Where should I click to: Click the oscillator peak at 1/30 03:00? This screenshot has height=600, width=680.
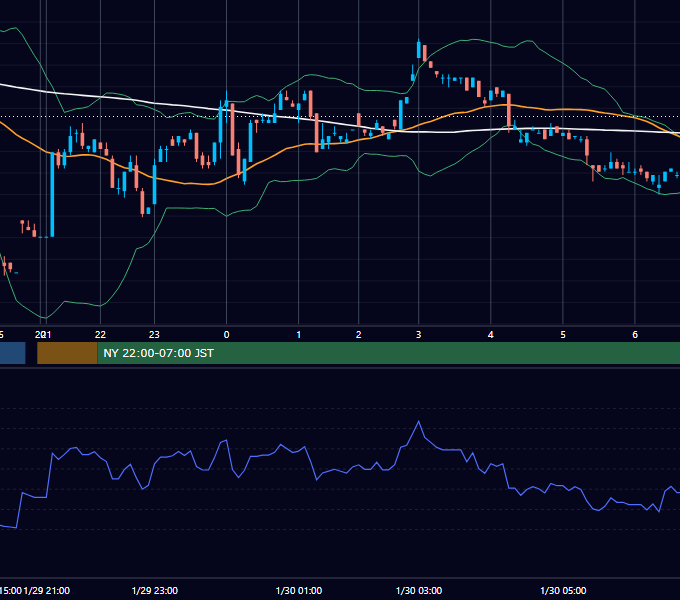(x=418, y=421)
